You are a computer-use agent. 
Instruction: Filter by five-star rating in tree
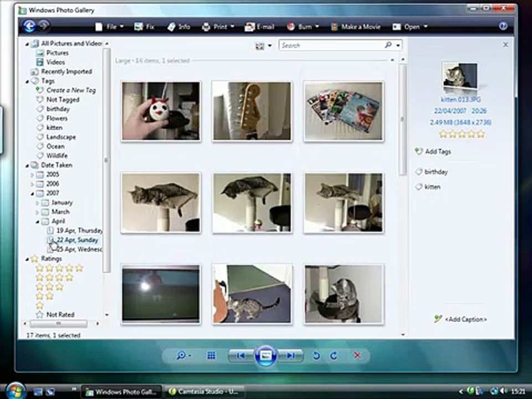(60, 268)
